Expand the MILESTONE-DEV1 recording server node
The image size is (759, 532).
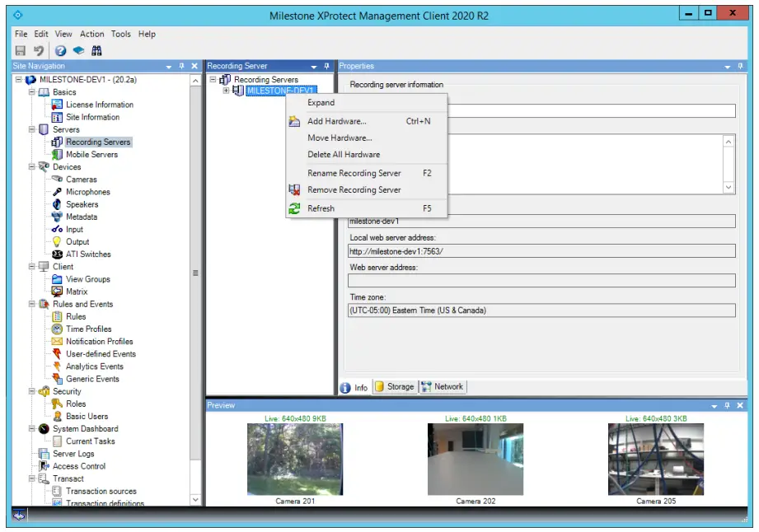coord(226,91)
